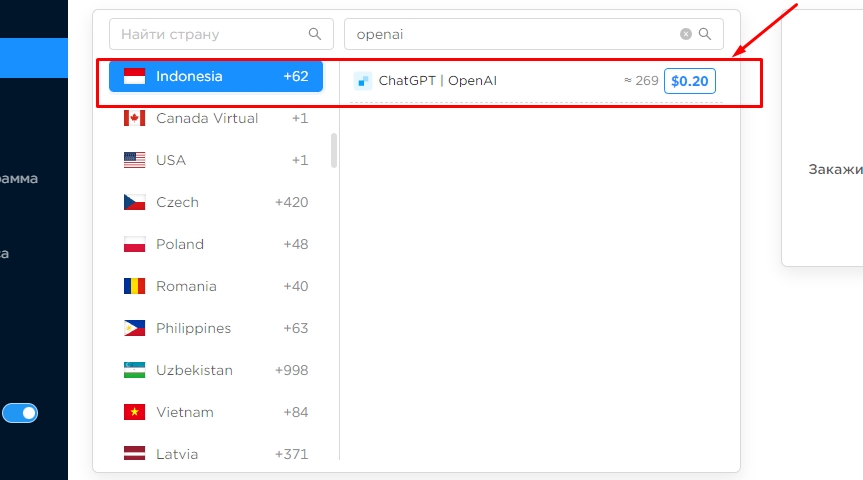Click the +998 dialing code
863x480 pixels.
(292, 370)
